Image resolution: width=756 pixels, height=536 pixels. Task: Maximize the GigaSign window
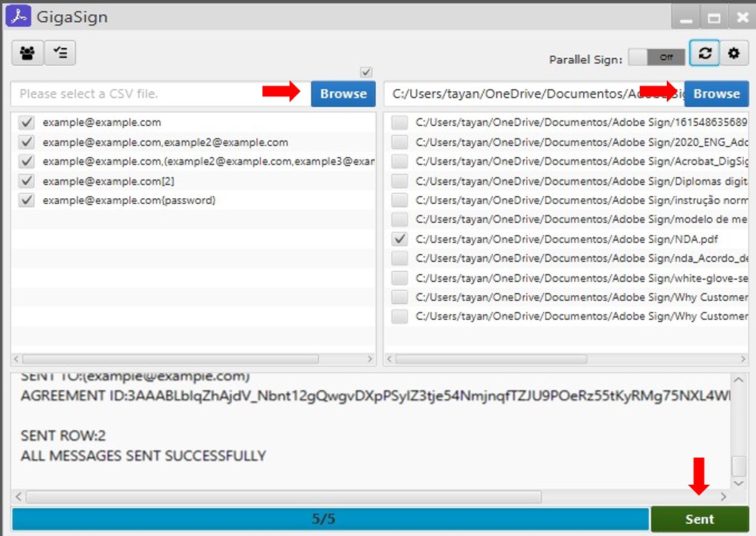click(714, 17)
